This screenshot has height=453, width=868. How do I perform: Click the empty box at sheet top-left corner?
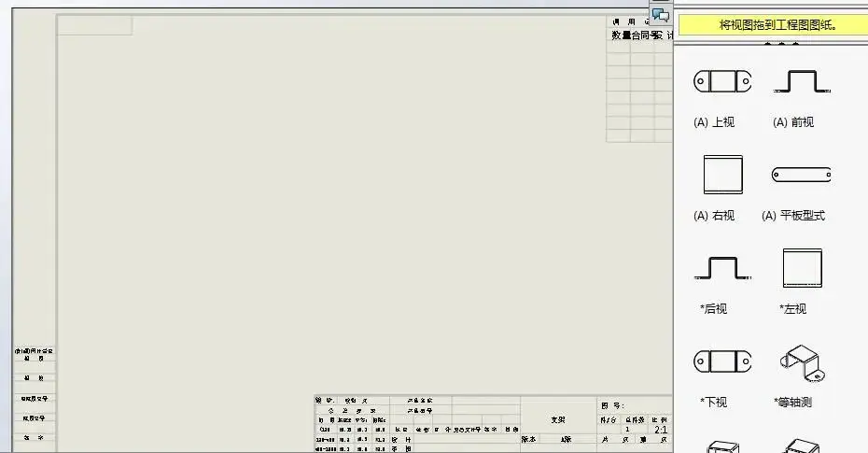click(94, 25)
